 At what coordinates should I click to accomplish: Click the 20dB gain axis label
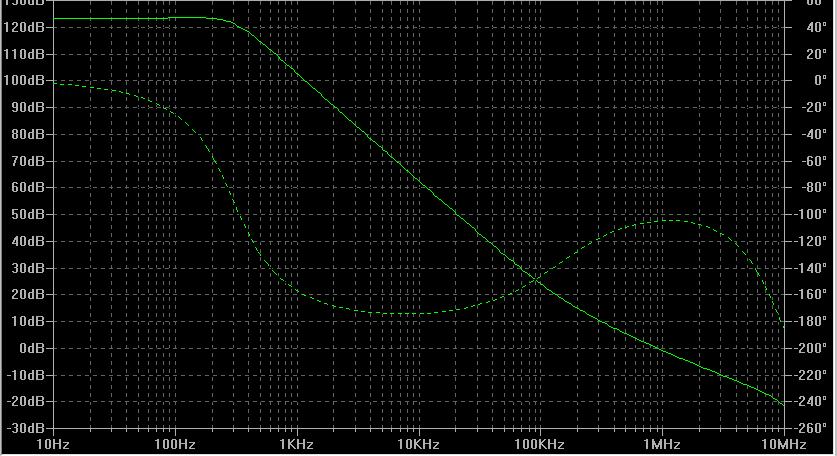tap(27, 295)
